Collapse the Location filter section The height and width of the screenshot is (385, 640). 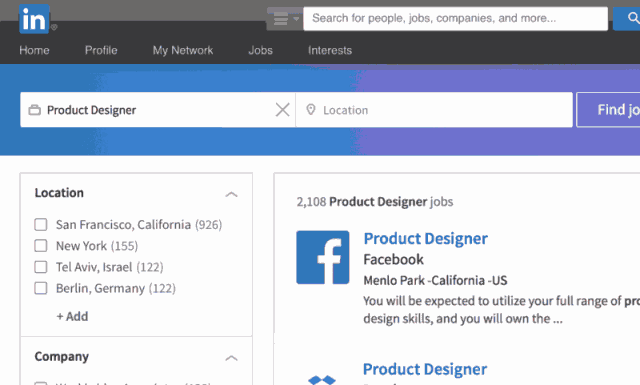(x=231, y=194)
